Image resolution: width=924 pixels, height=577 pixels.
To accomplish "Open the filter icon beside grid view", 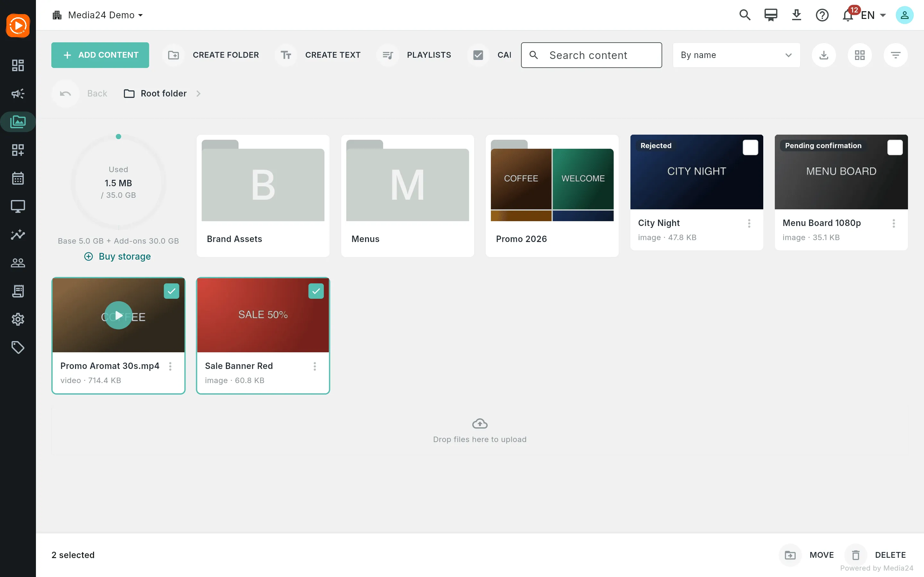I will click(x=895, y=55).
